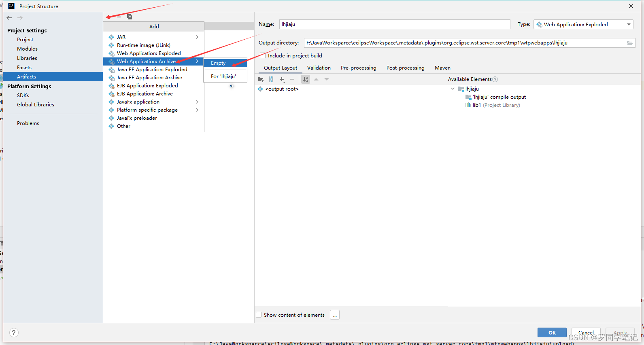Switch to Validation tab

pyautogui.click(x=319, y=68)
